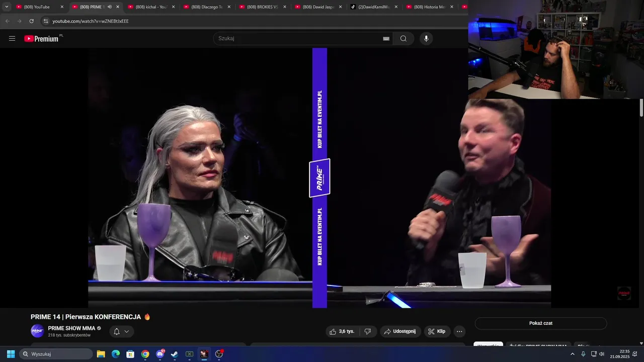The height and width of the screenshot is (362, 644).
Task: Open clock and date 22:35 in taskbar
Action: coord(620,354)
